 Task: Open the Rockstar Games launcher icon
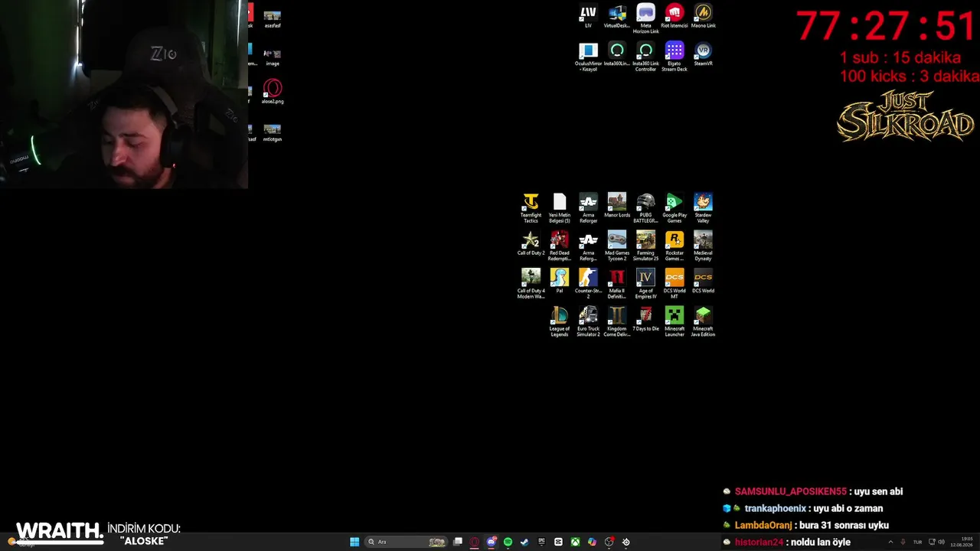tap(675, 246)
